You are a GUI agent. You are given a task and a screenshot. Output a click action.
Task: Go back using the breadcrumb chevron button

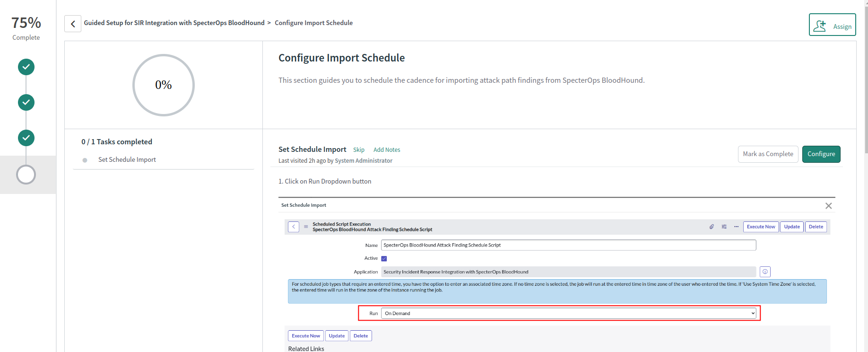[x=73, y=24]
